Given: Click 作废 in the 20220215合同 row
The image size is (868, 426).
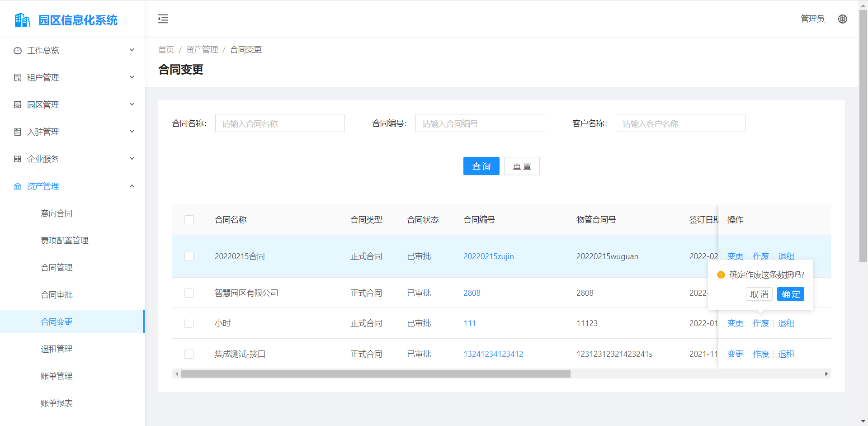Looking at the screenshot, I should [x=761, y=256].
